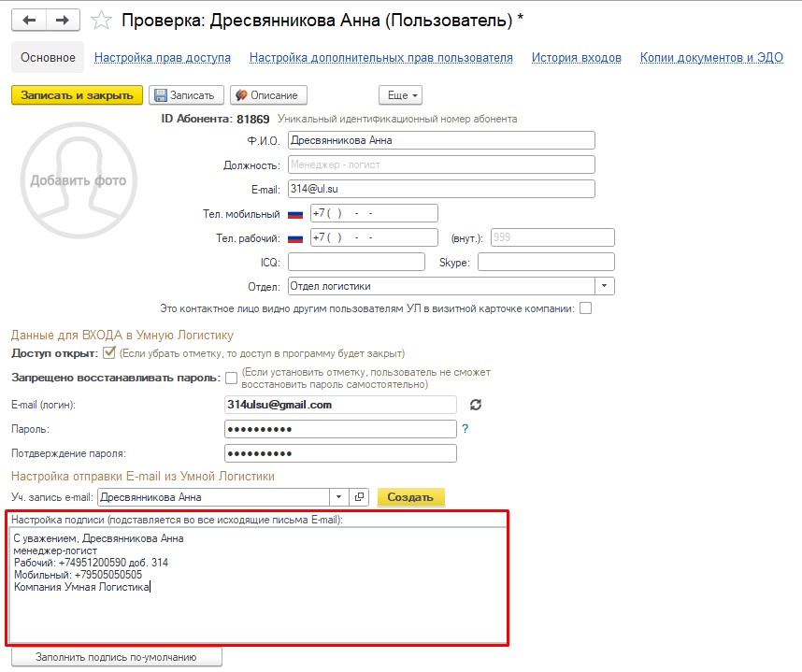Expand the Отдел dropdown arrow
This screenshot has width=802, height=672.
click(x=605, y=286)
